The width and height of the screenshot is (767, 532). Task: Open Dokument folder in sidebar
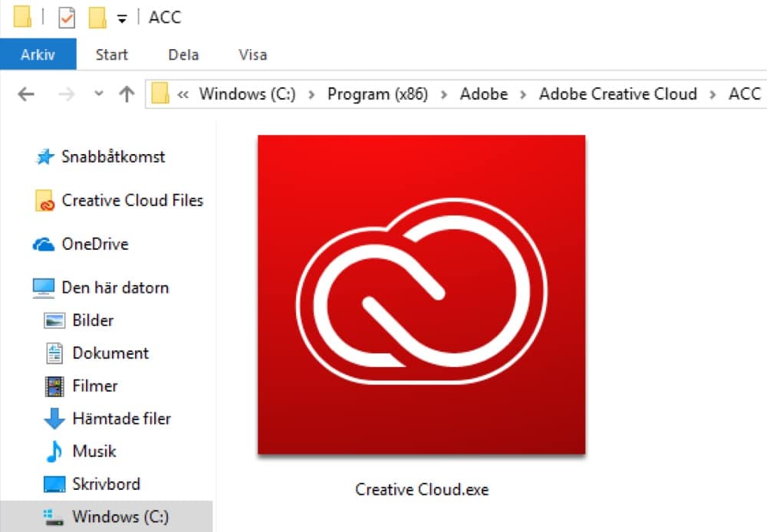click(110, 353)
